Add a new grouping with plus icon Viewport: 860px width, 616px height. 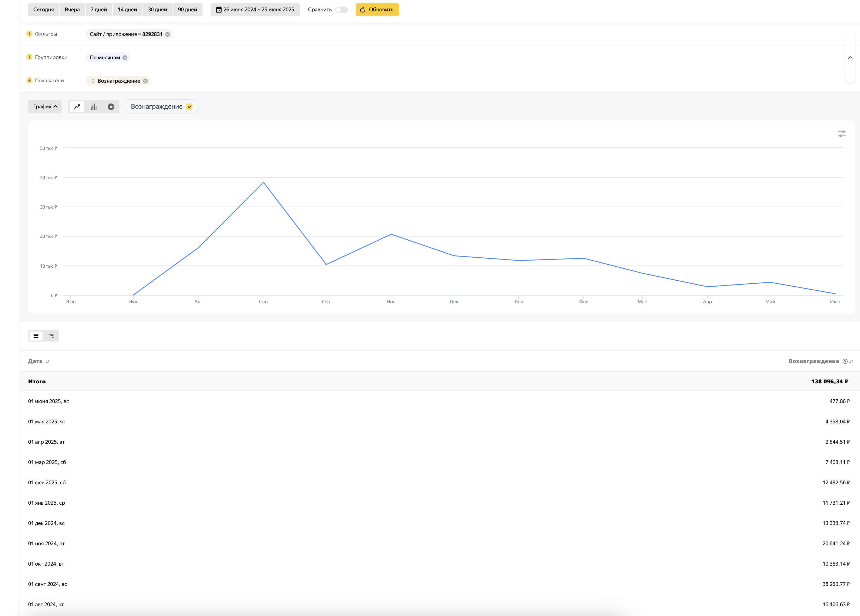tap(30, 57)
